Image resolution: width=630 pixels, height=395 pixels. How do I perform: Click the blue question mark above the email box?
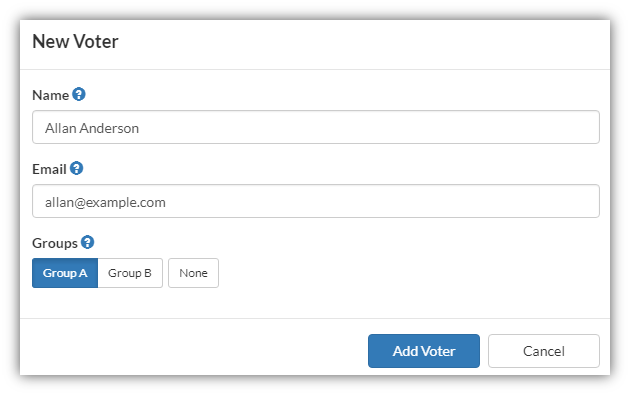[x=76, y=168]
